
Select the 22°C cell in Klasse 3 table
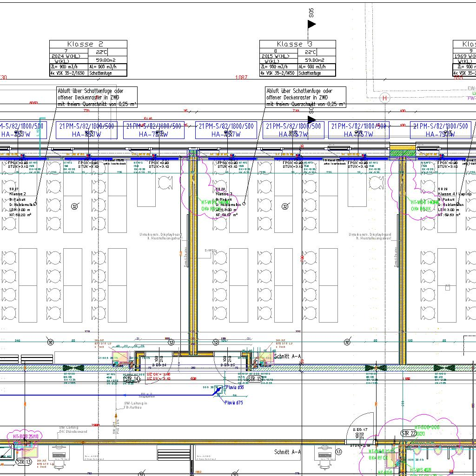pos(311,52)
